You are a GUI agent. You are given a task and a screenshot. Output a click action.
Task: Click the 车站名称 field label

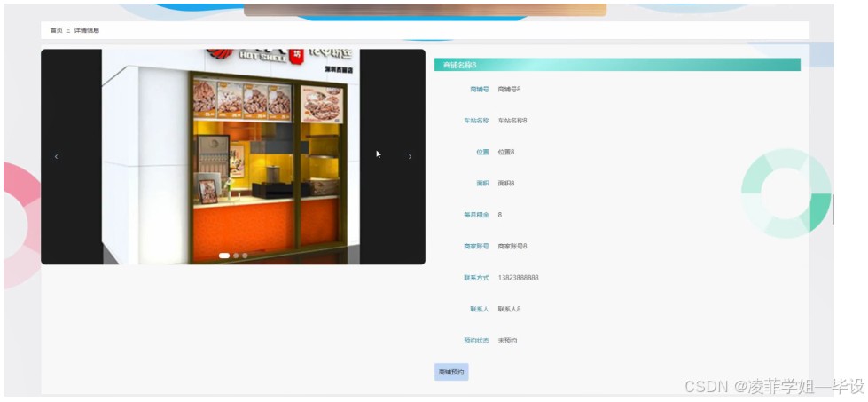477,120
